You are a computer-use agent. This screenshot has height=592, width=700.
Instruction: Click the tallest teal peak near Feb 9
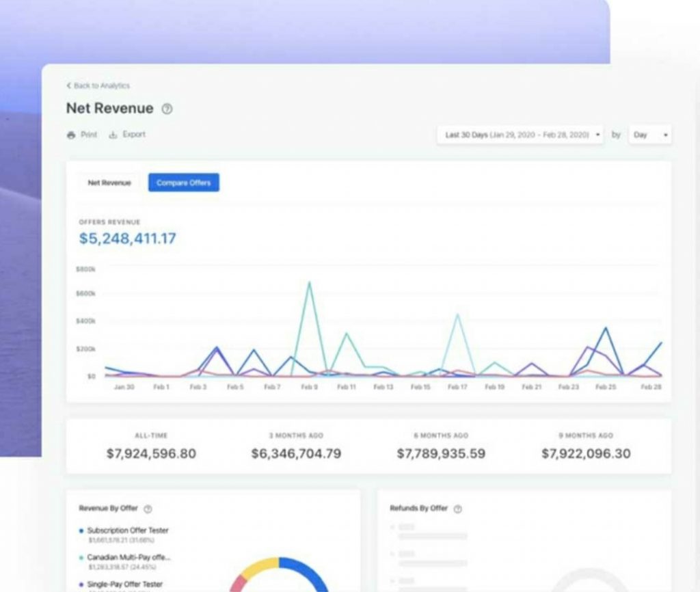[309, 282]
